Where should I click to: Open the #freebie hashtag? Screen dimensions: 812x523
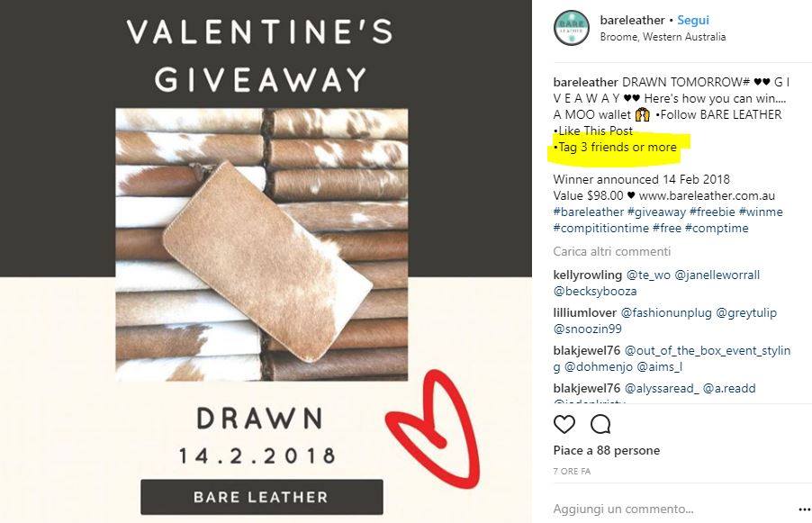tap(712, 212)
